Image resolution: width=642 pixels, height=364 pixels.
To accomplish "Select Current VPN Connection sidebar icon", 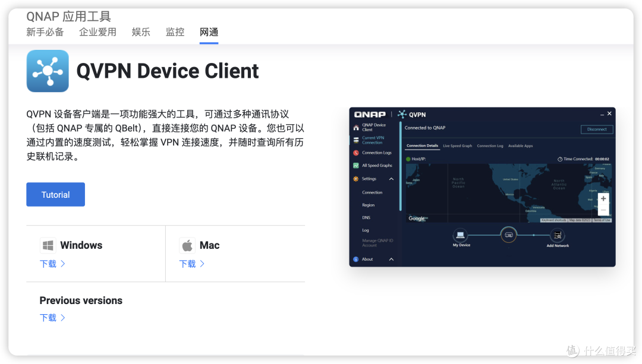I will click(356, 140).
